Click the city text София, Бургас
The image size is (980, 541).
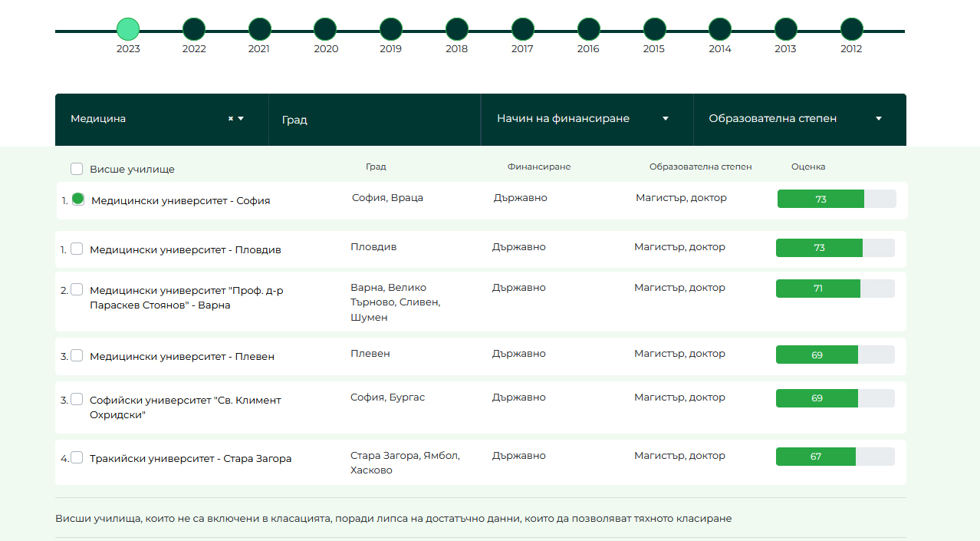[x=387, y=398]
